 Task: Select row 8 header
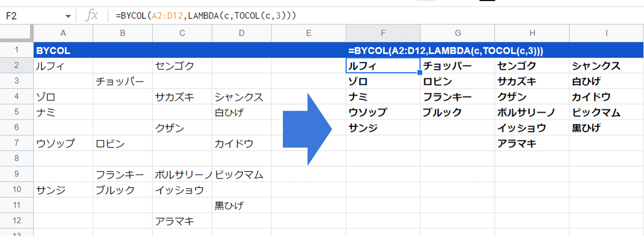coord(17,159)
